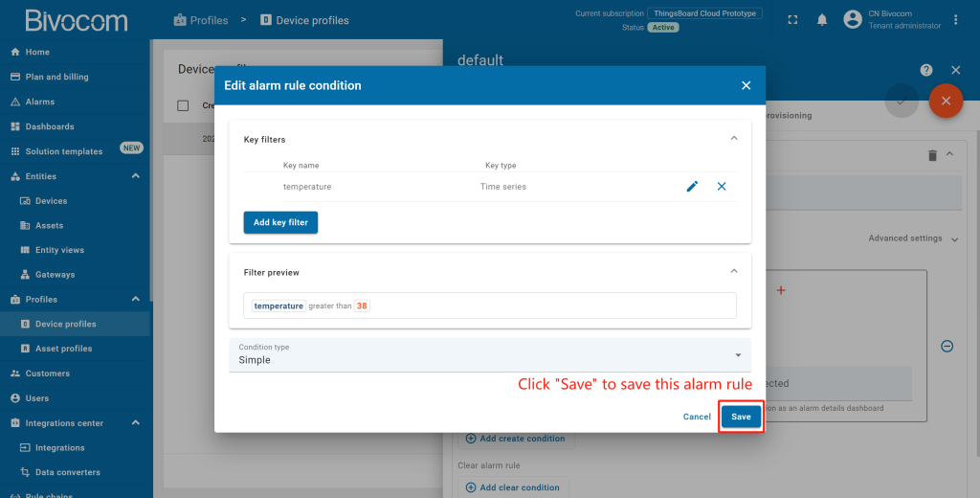Tick the select-all checkbox in the profiles table

183,105
